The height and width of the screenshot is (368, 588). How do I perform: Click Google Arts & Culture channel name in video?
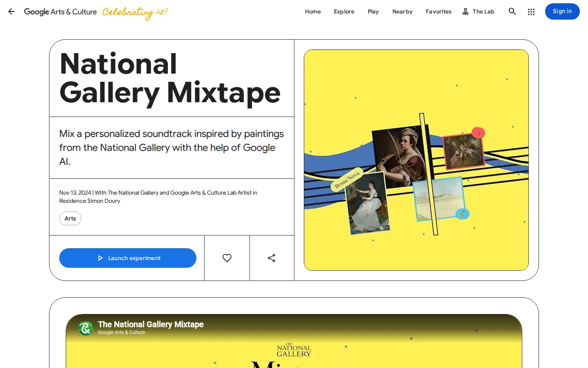pos(121,332)
